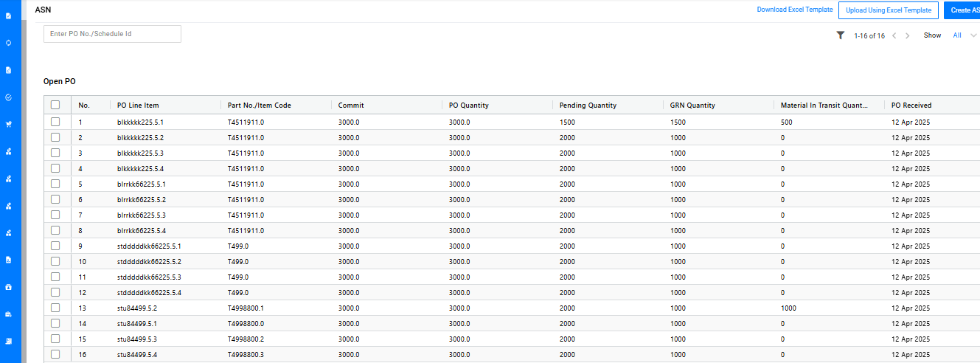Screen dimensions: 980x363
Task: Go to the previous page arrow
Action: (x=894, y=35)
